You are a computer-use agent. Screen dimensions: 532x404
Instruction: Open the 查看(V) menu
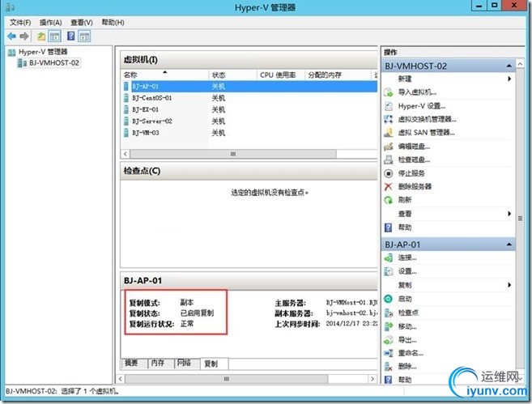(x=82, y=23)
